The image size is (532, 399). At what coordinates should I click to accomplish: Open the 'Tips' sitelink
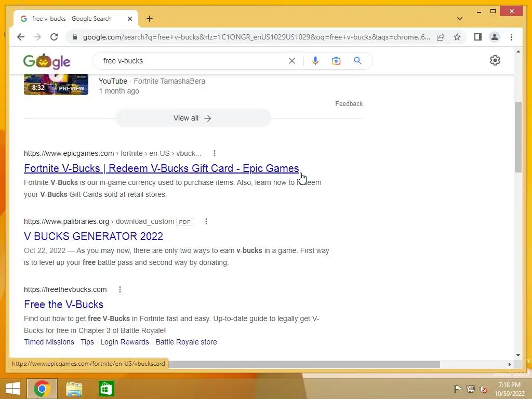[87, 342]
